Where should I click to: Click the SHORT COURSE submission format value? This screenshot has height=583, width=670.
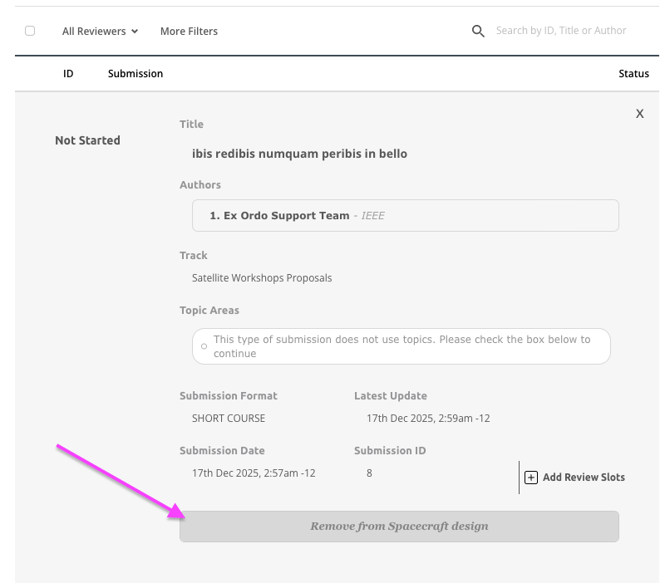pos(229,418)
